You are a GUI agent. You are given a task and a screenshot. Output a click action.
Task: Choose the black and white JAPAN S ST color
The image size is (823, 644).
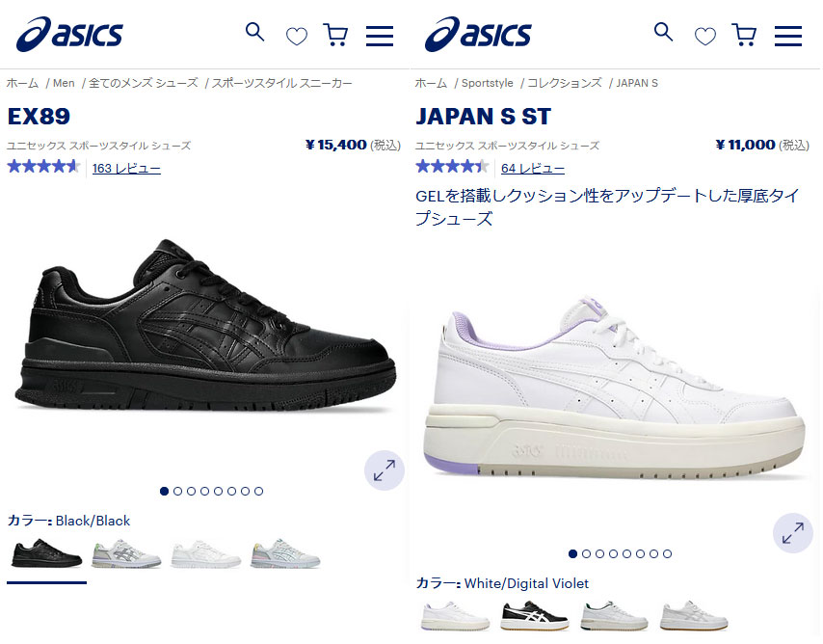[535, 616]
